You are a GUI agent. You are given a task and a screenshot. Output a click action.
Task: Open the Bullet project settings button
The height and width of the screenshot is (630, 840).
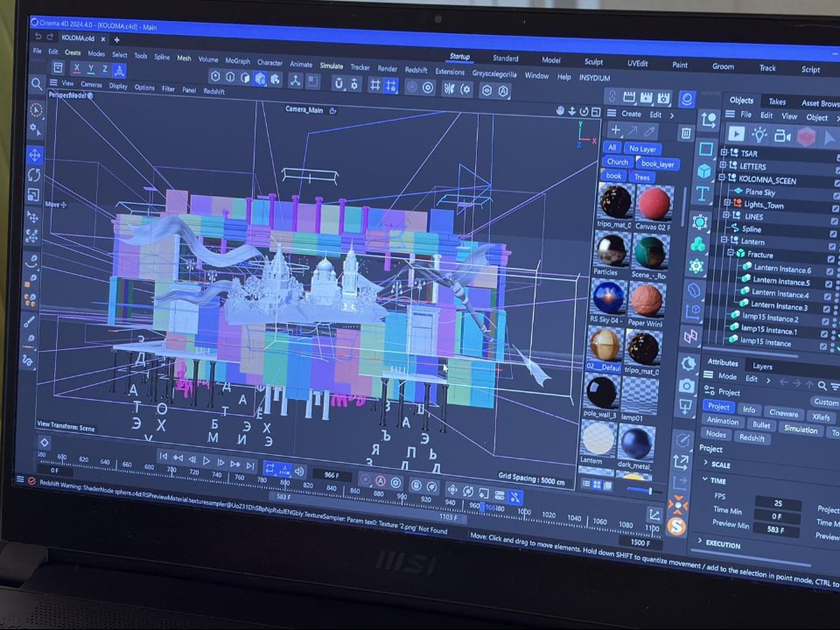click(760, 425)
